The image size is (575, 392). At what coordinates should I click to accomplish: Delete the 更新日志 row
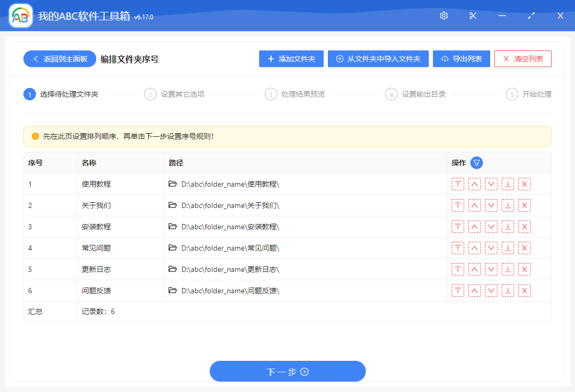[x=525, y=269]
